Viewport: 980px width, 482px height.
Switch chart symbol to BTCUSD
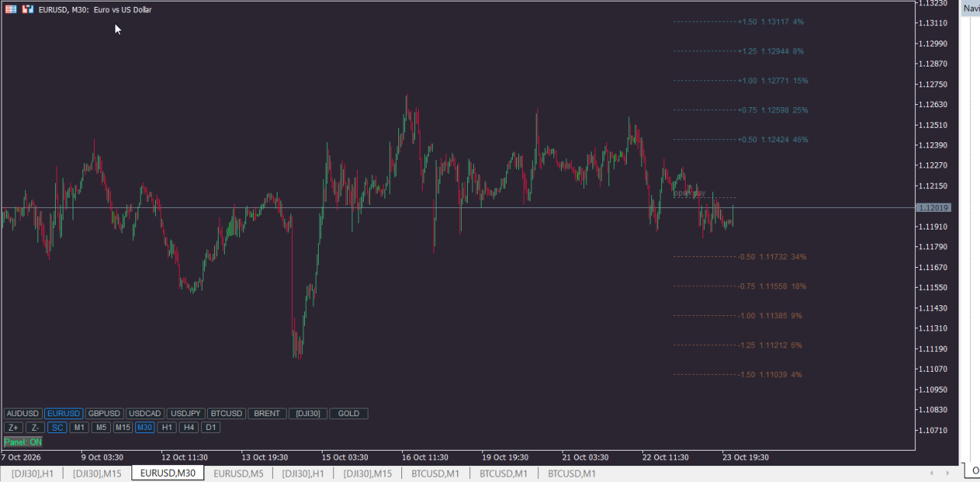[226, 414]
